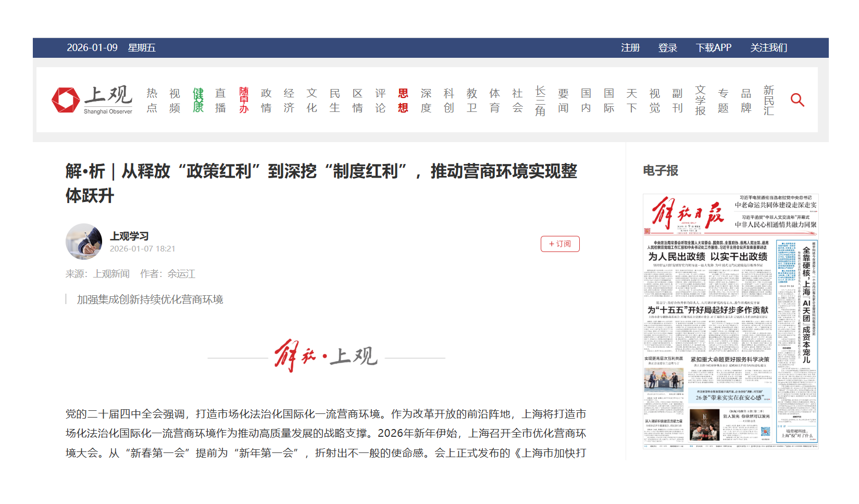Open the 解放日报 e-paper front page thumbnail
This screenshot has width=859, height=504.
coord(730,321)
